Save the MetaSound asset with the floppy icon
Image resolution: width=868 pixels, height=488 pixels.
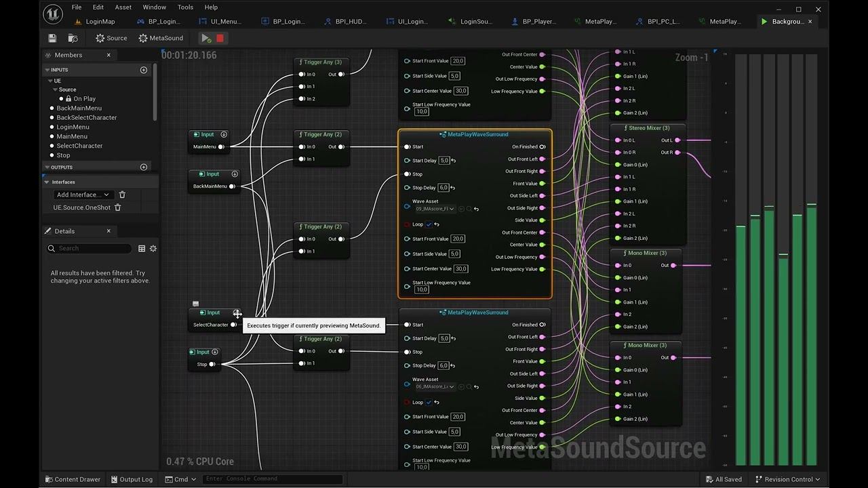coord(52,38)
